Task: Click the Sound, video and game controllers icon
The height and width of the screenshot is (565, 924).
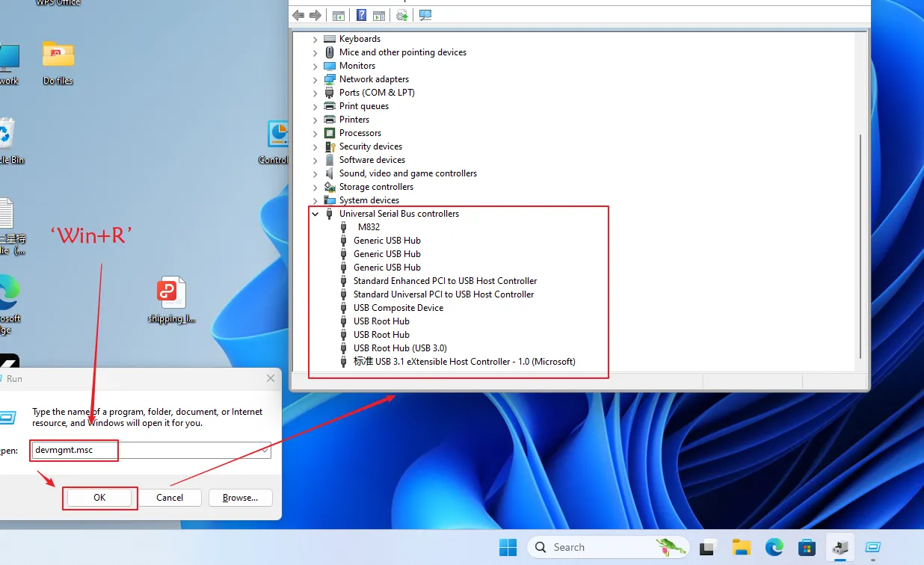Action: point(330,173)
